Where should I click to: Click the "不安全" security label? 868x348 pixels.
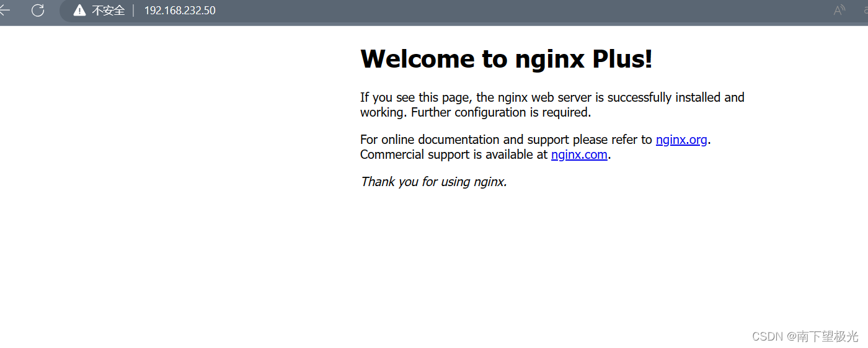(108, 11)
